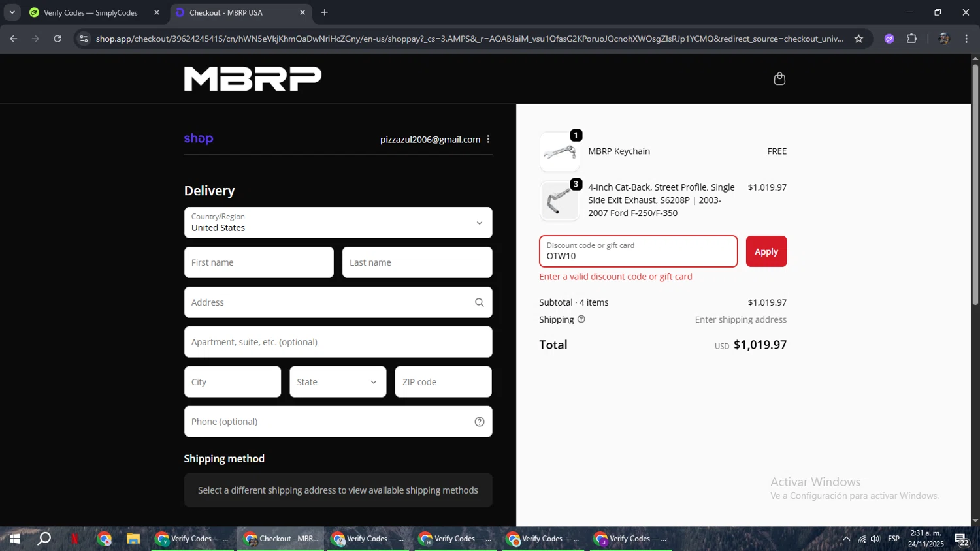Show shipping info tooltip icon
Image resolution: width=980 pixels, height=551 pixels.
click(581, 319)
